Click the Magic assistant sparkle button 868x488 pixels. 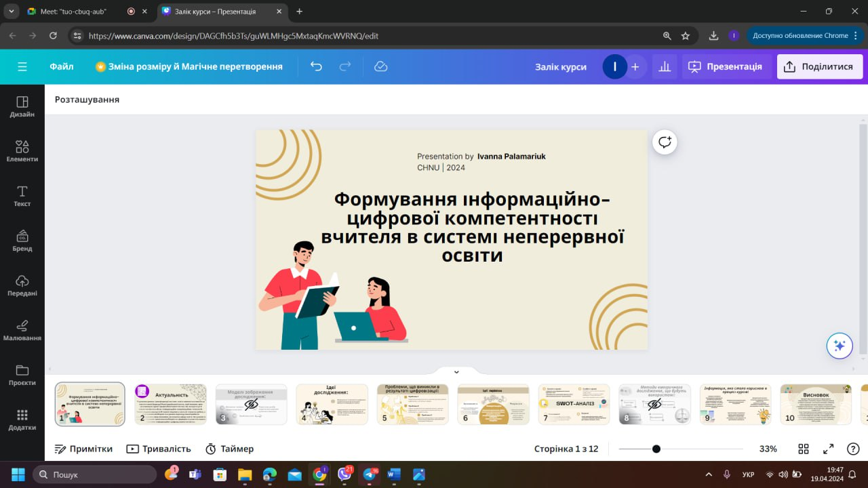839,346
